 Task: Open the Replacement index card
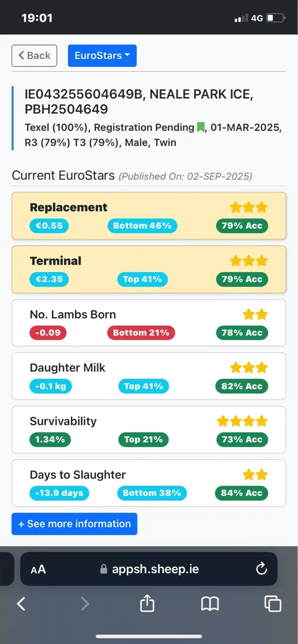click(x=149, y=216)
